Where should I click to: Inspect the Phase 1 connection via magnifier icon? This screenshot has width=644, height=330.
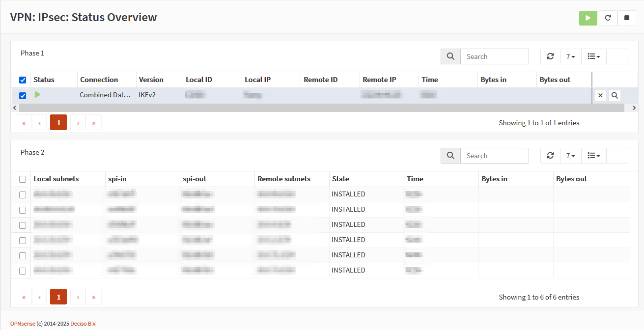[615, 96]
